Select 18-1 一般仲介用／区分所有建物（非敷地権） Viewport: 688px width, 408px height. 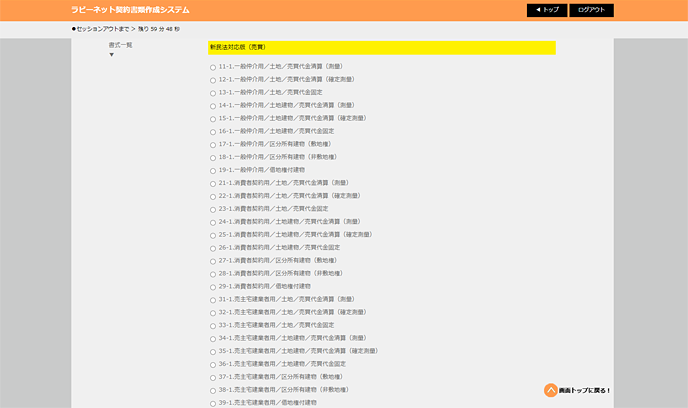(213, 158)
